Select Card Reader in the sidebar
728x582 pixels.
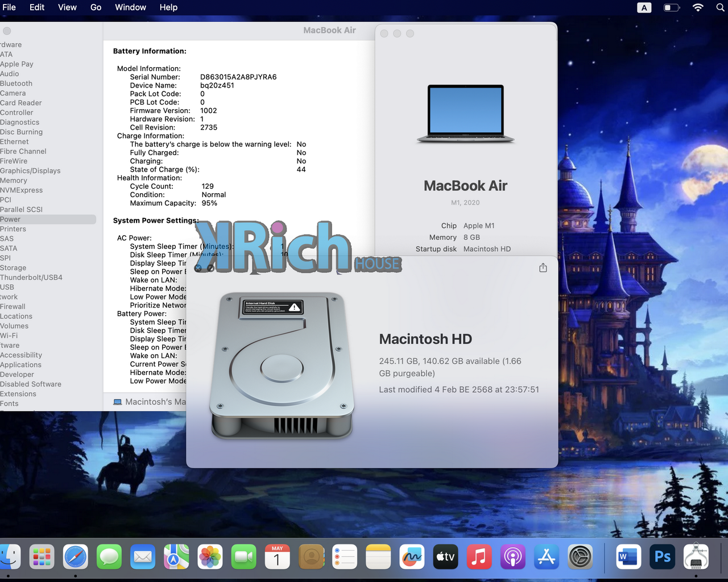pos(21,103)
